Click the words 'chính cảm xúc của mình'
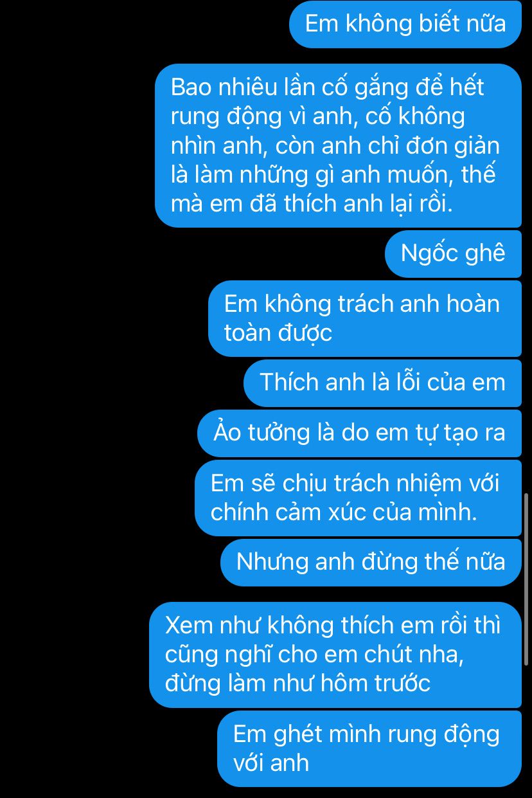The image size is (532, 798). tap(344, 513)
